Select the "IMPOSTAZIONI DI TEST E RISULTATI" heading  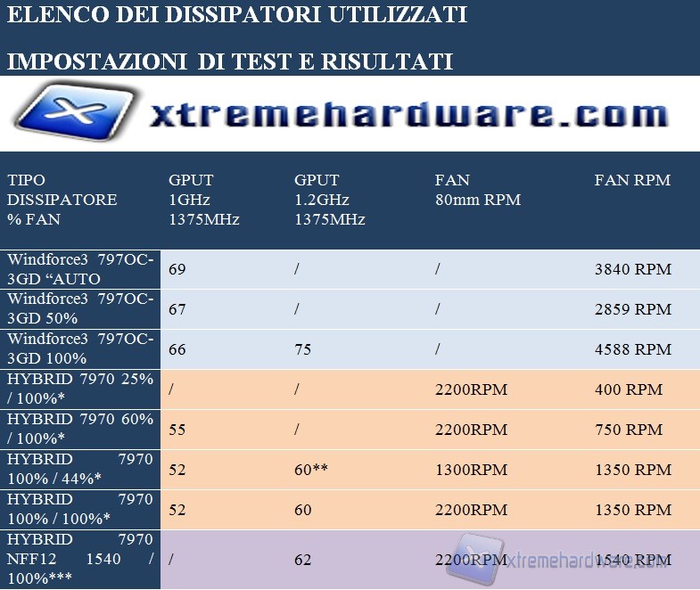click(x=230, y=61)
